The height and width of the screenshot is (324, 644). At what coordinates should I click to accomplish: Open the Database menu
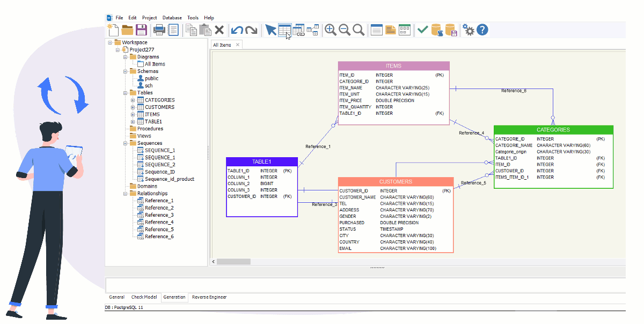coord(172,18)
